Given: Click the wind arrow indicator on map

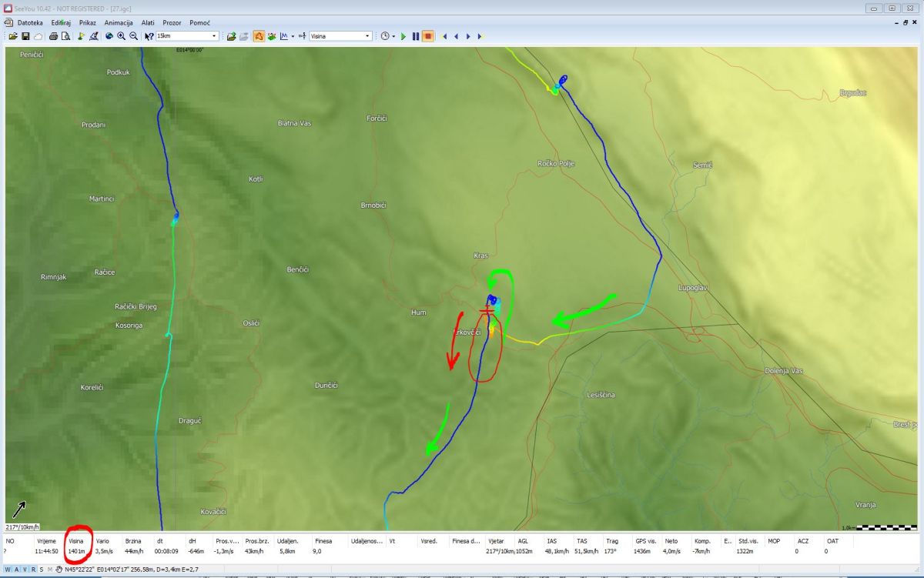Looking at the screenshot, I should pyautogui.click(x=18, y=510).
